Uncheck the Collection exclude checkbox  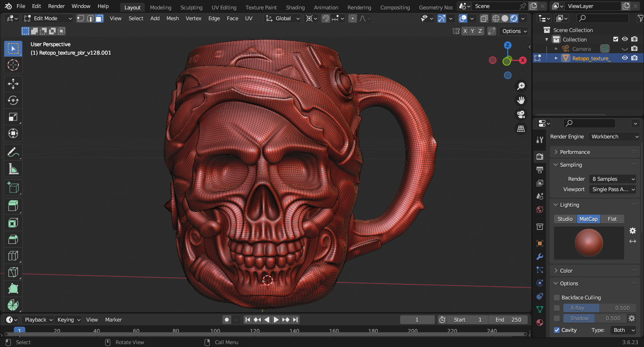point(615,39)
